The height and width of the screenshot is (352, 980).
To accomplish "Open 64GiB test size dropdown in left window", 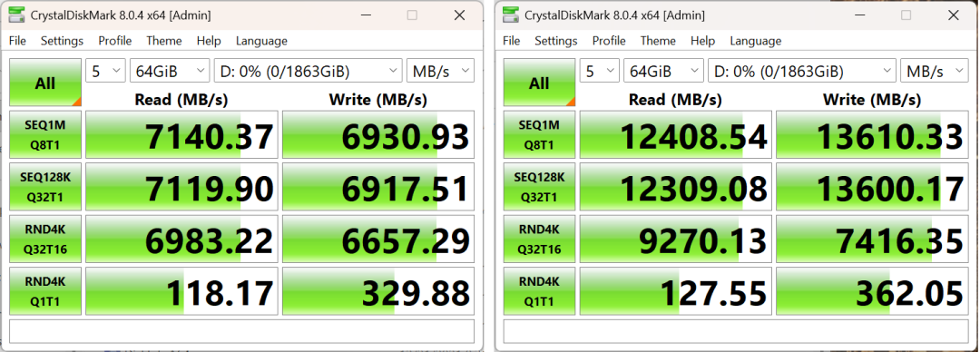I will click(x=170, y=71).
